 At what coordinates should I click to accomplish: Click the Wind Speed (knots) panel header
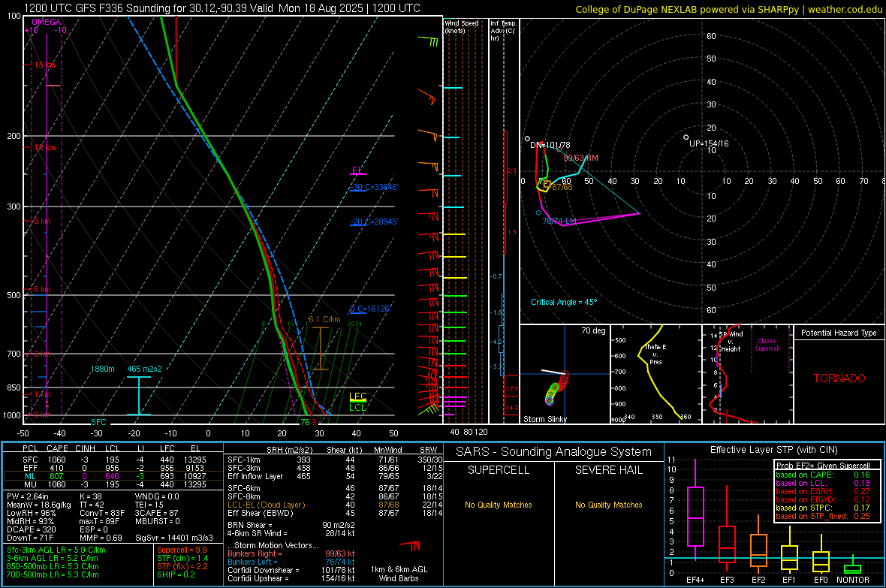pyautogui.click(x=462, y=26)
